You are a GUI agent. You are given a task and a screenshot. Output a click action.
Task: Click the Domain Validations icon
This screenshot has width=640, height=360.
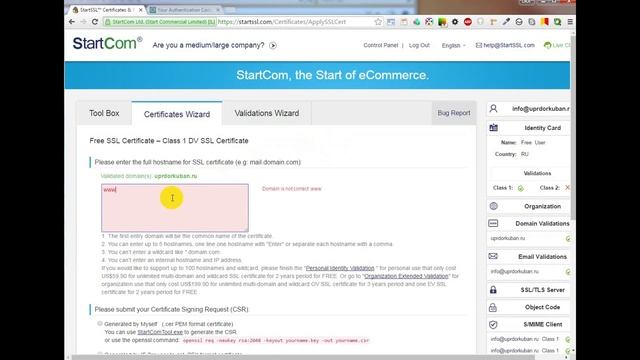493,223
